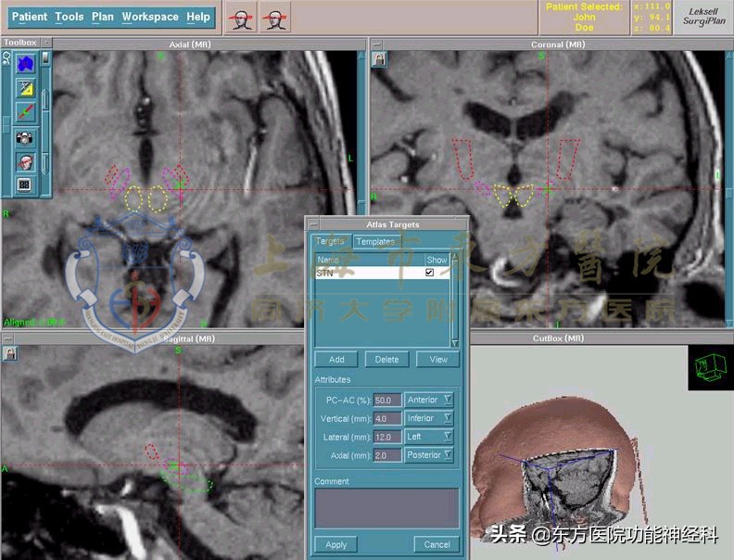Click second head-with-frame toolbar icon
This screenshot has width=734, height=560.
coord(274,18)
